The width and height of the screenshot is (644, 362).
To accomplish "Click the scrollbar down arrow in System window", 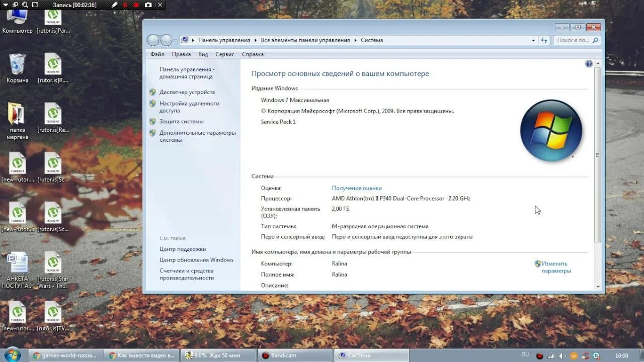I will [x=598, y=287].
